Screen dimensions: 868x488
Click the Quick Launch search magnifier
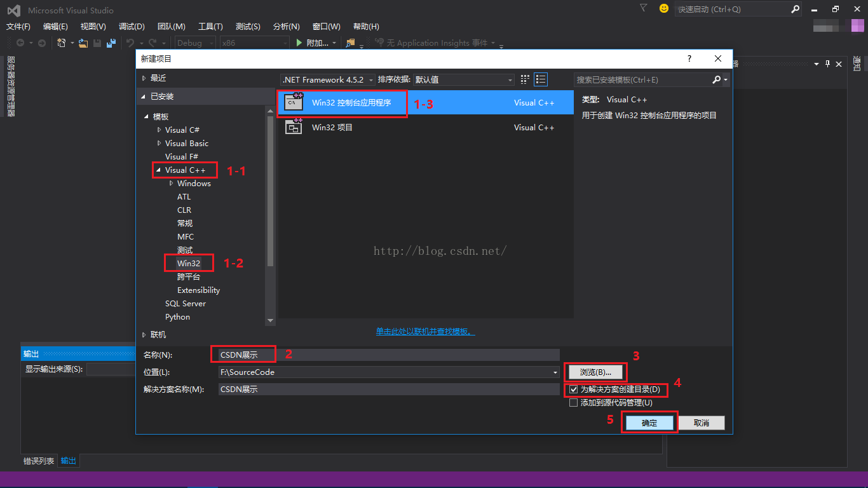coord(796,9)
